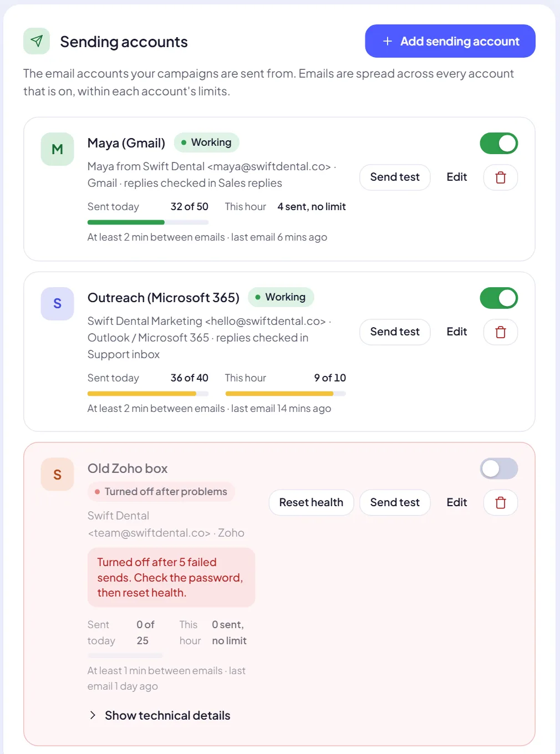Click the 'Turned off after 5 failed sends' warning

coord(171,577)
